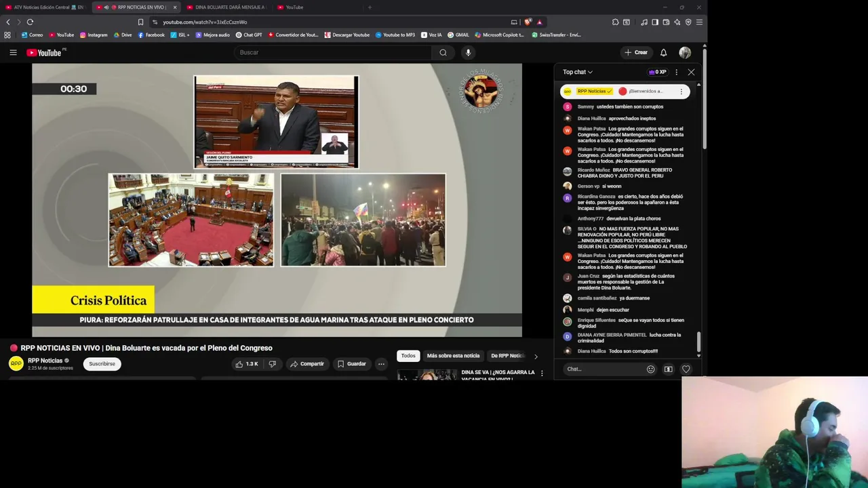Image resolution: width=868 pixels, height=488 pixels.
Task: Switch to the ATV Noticias browser tab
Action: tap(45, 7)
